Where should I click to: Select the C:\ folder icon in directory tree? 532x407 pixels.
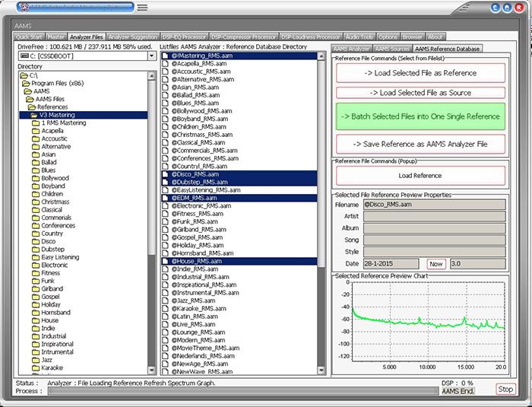pyautogui.click(x=24, y=75)
